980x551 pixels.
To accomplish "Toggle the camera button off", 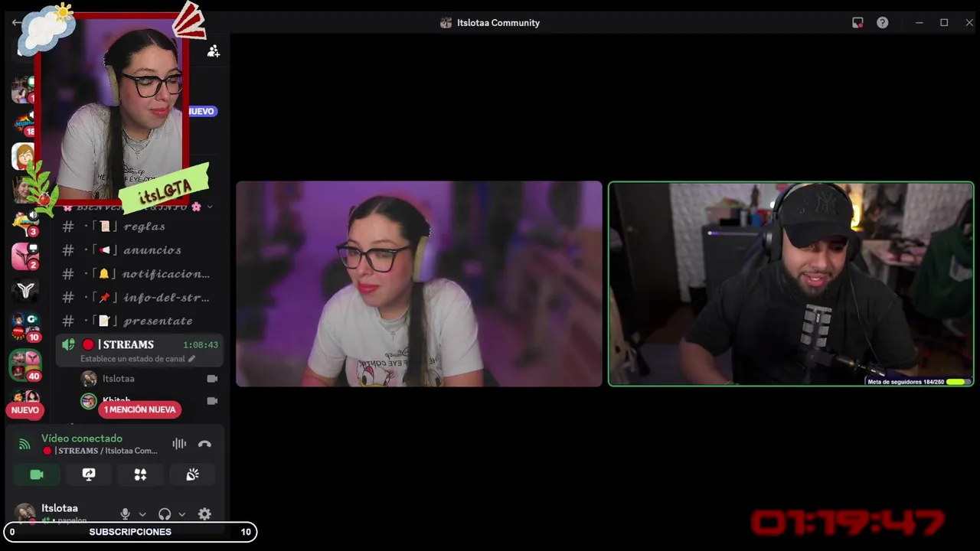I will (x=37, y=475).
